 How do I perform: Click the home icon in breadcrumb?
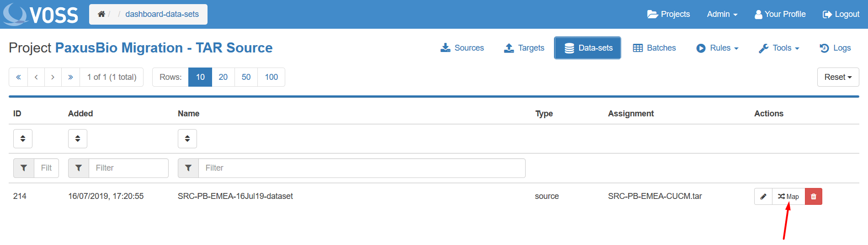[101, 14]
